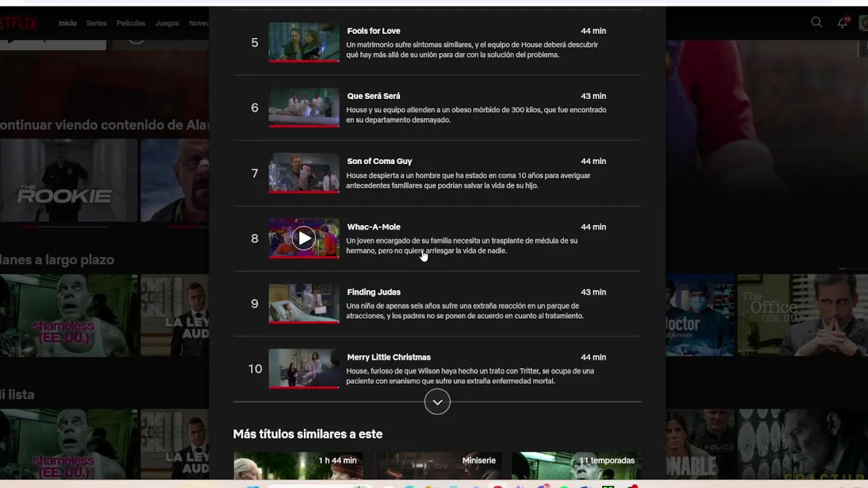The height and width of the screenshot is (488, 868).
Task: Open The Rookie card in background row
Action: (68, 180)
